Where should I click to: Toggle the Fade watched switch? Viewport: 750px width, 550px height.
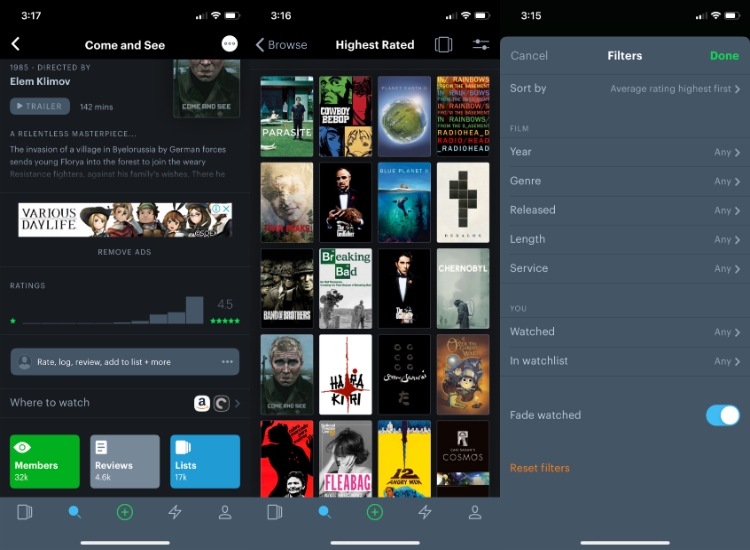(722, 415)
